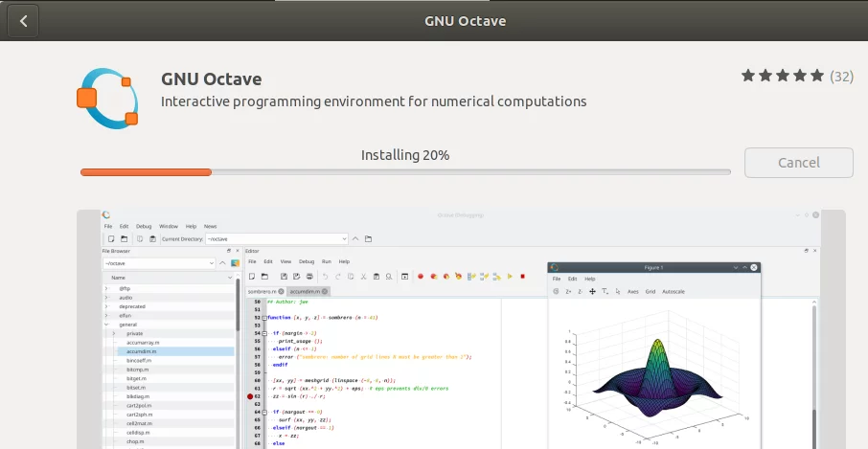
Task: Open the News menu in the Octave preview
Action: pyautogui.click(x=211, y=226)
